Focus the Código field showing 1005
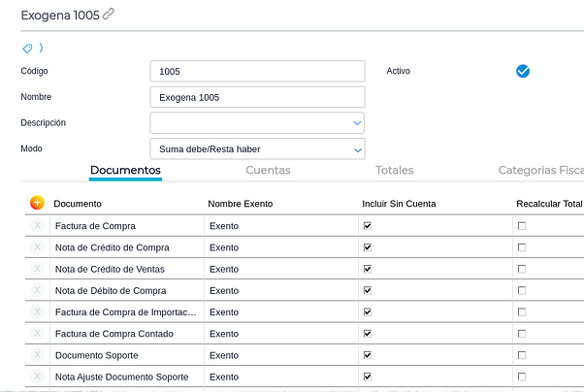584x392 pixels. click(x=257, y=71)
